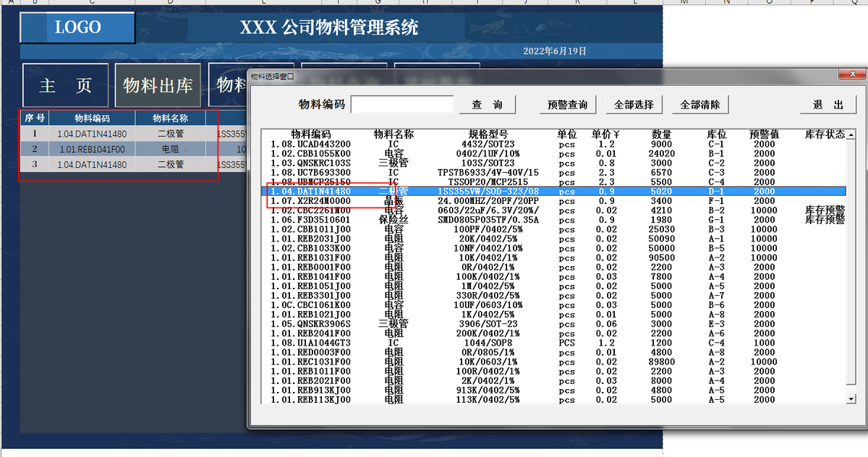Open the 主页 tab

(x=66, y=85)
